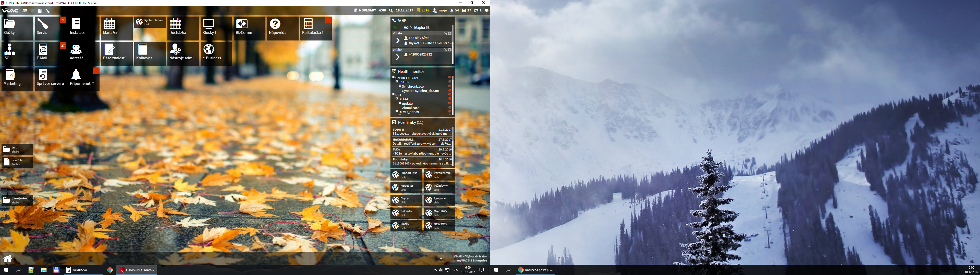Collapse the CZPAR-FILESRV tree node
Viewport: 980px width, 275px height.
393,77
